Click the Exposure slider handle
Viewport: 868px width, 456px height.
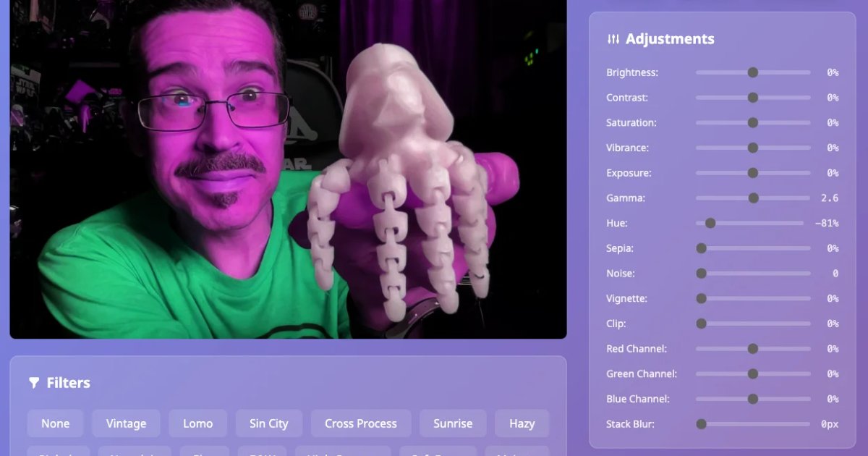click(x=753, y=173)
